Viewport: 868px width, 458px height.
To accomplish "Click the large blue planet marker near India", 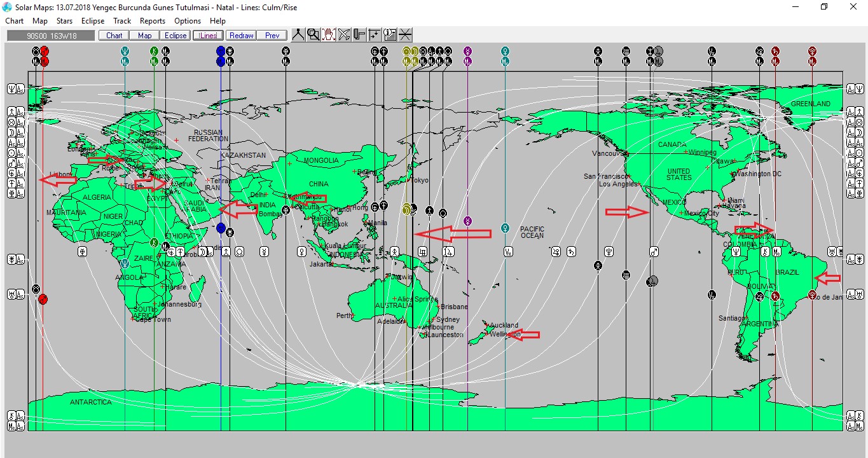I will coord(221,228).
